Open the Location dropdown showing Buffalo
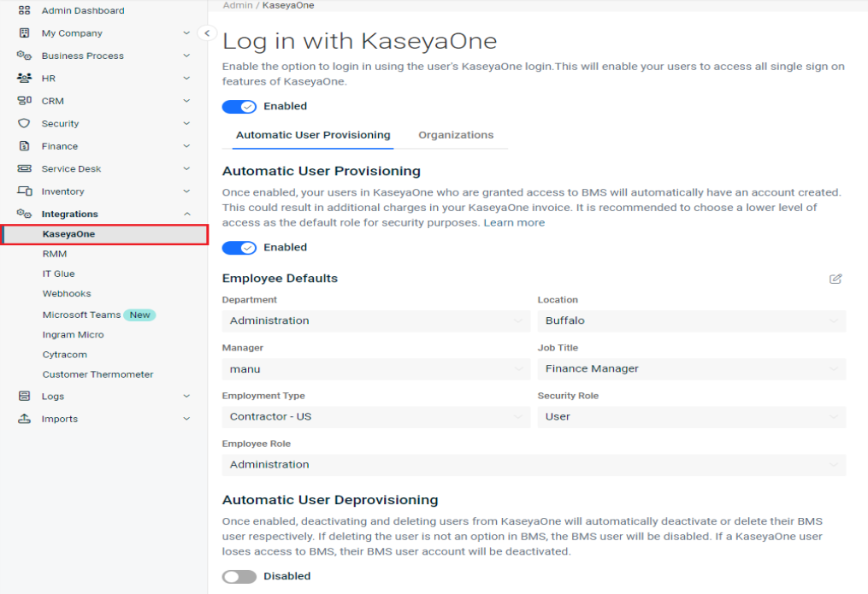 coord(692,321)
